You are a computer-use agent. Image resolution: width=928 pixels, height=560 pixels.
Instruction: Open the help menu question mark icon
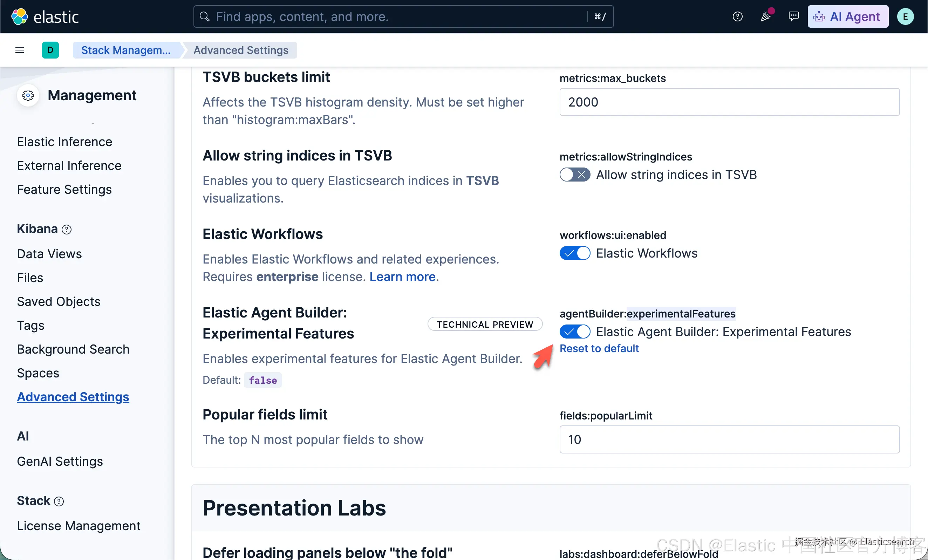[x=737, y=16]
